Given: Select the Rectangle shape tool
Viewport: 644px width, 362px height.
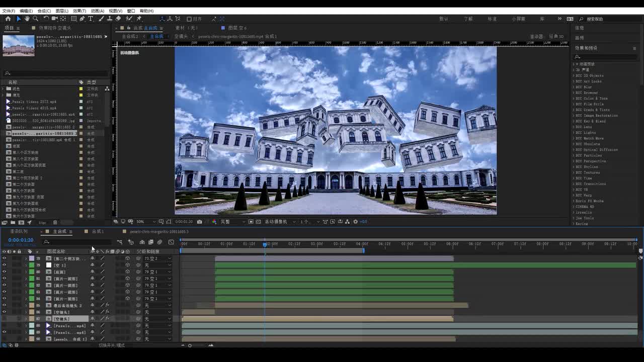Looking at the screenshot, I should [x=73, y=19].
